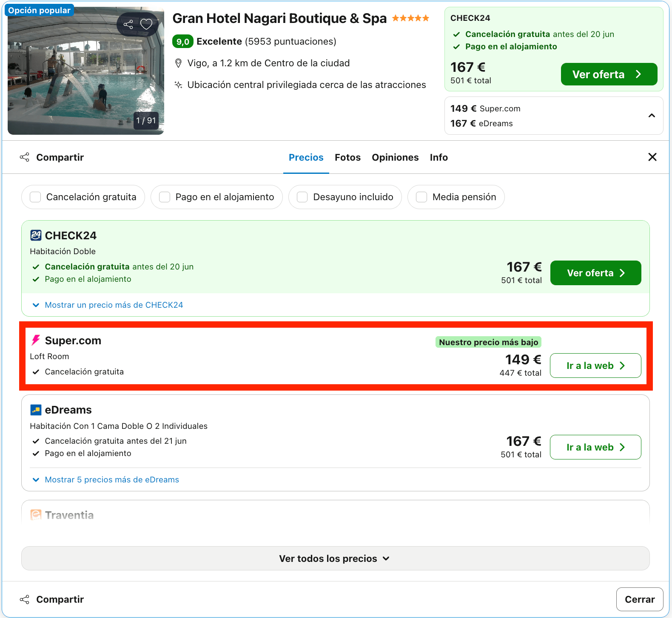Click the Cerrar button

point(640,599)
